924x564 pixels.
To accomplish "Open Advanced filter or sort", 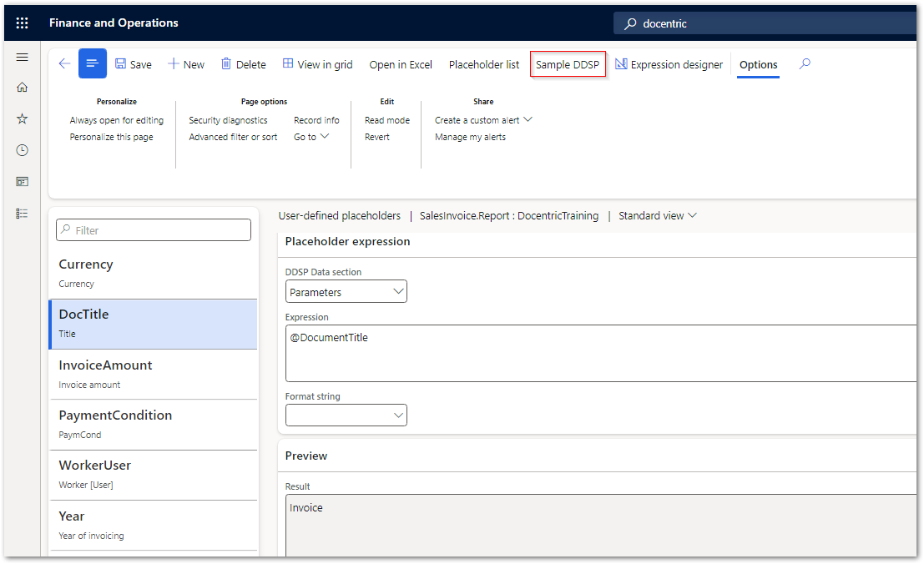I will tap(233, 137).
